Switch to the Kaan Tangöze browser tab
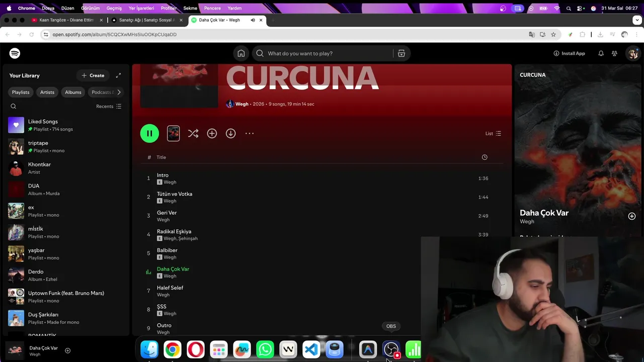Image resolution: width=644 pixels, height=362 pixels. tap(66, 20)
